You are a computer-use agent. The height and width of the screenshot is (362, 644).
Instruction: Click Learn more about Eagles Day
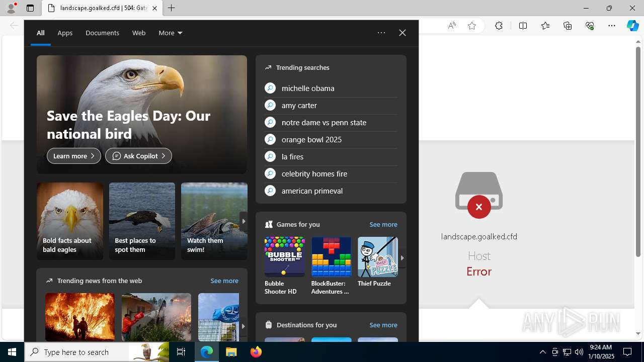pos(74,156)
